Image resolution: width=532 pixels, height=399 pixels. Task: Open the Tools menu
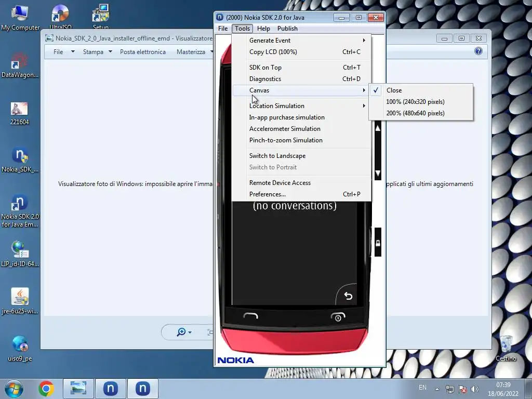click(242, 29)
